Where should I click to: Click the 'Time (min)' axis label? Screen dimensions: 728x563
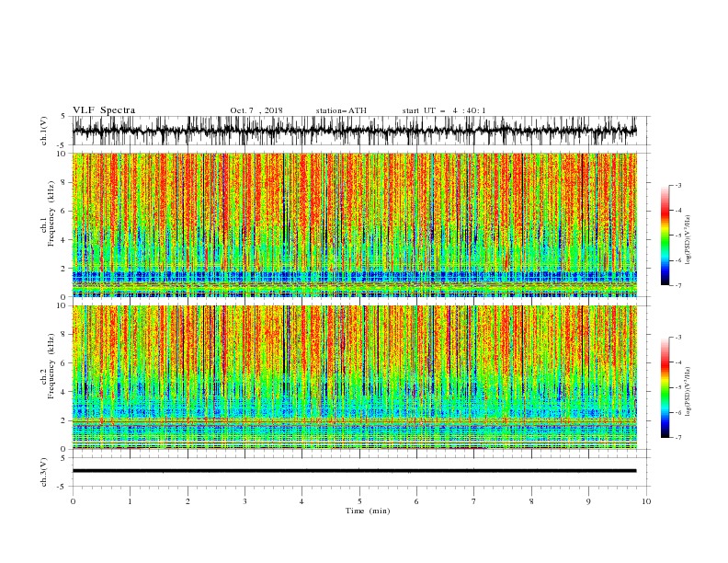(368, 511)
